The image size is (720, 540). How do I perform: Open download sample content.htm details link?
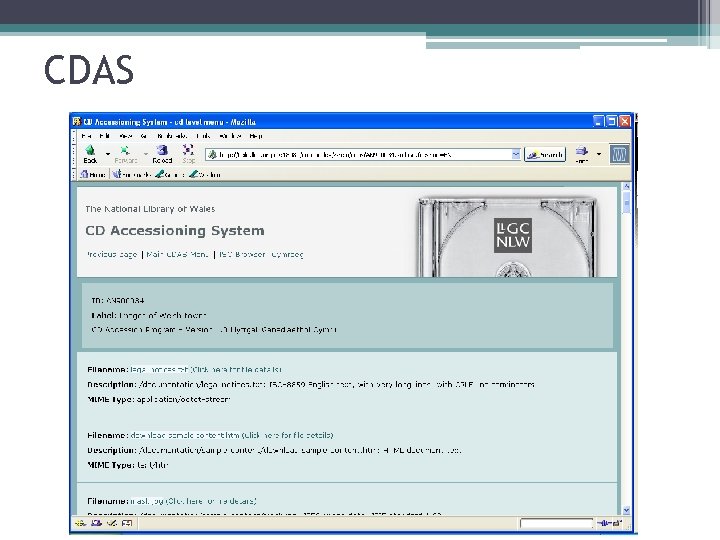(232, 435)
